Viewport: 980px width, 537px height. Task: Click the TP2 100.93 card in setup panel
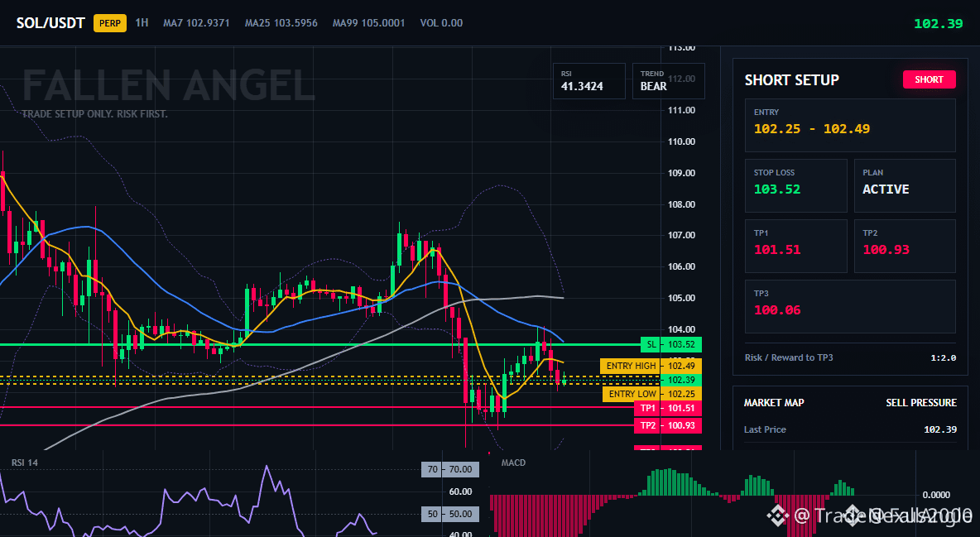click(x=905, y=246)
